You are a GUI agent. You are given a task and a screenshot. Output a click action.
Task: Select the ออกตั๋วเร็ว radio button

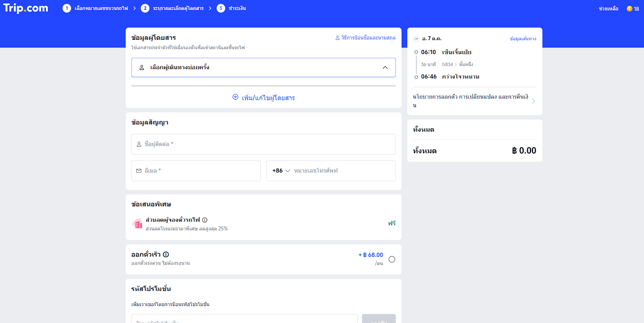coord(392,259)
